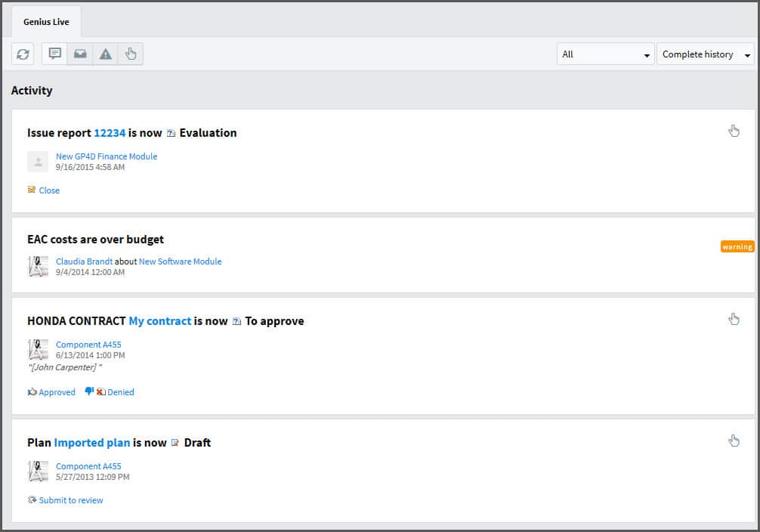Image resolution: width=760 pixels, height=532 pixels.
Task: Click the Close action for the issue report
Action: (x=48, y=190)
